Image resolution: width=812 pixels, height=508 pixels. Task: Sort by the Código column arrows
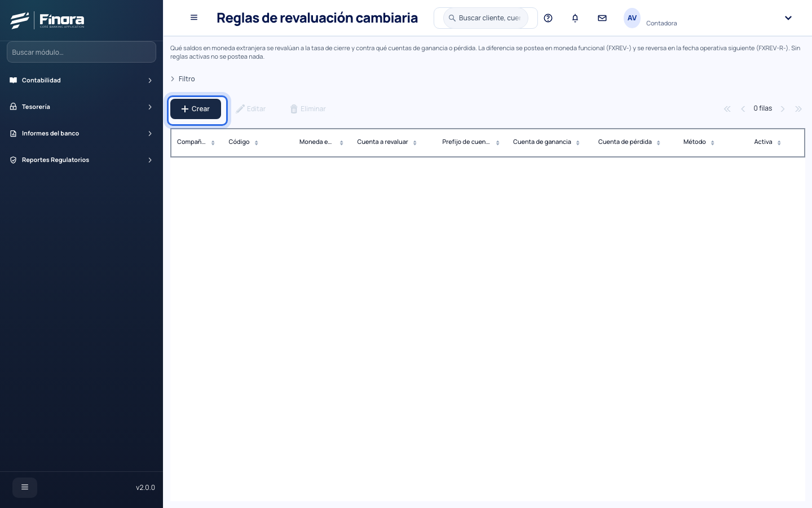coord(256,143)
